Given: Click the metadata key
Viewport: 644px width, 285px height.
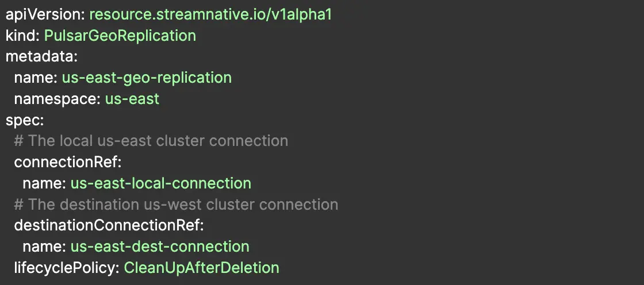Looking at the screenshot, I should [41, 57].
